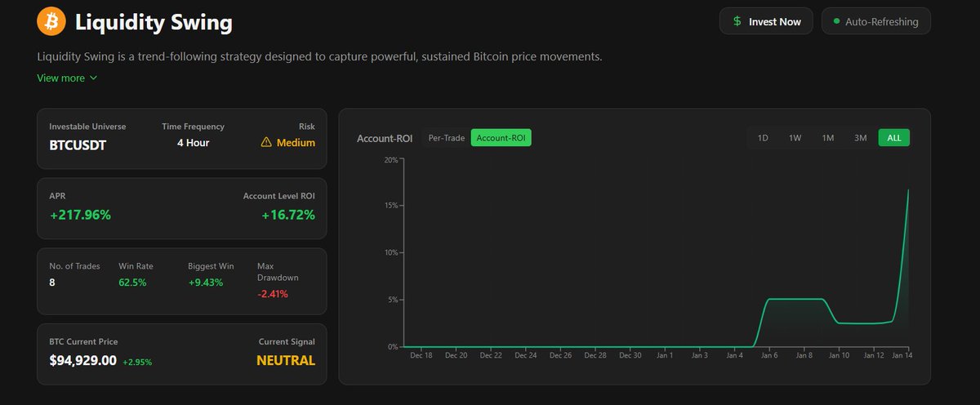The height and width of the screenshot is (405, 980).
Task: Click the View more chevron arrow
Action: click(x=93, y=78)
